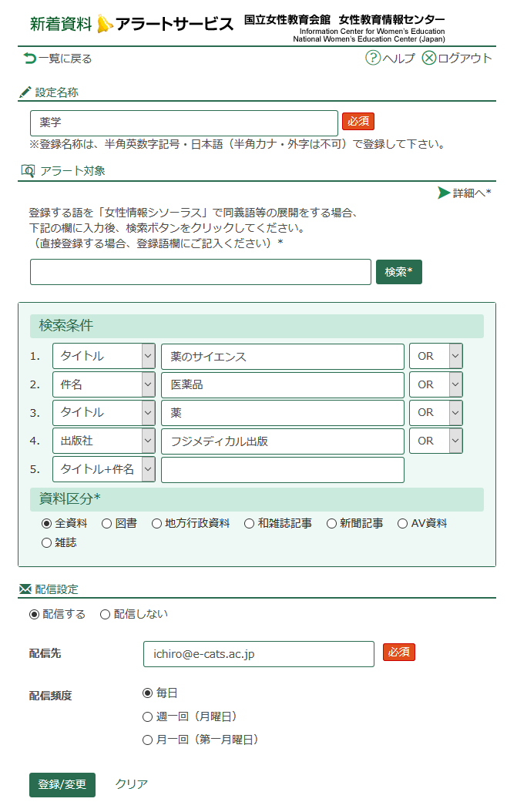Select 週一回（月曜日） frequency option
The height and width of the screenshot is (812, 517).
148,716
